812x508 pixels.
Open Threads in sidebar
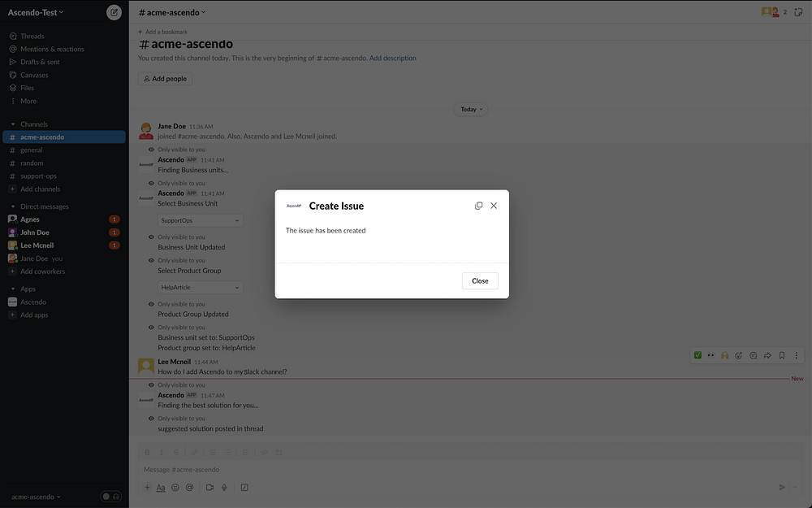32,37
